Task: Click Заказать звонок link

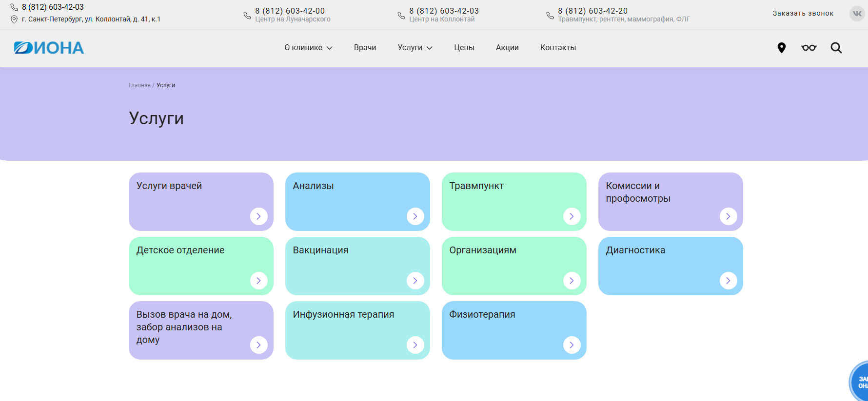Action: pyautogui.click(x=803, y=14)
